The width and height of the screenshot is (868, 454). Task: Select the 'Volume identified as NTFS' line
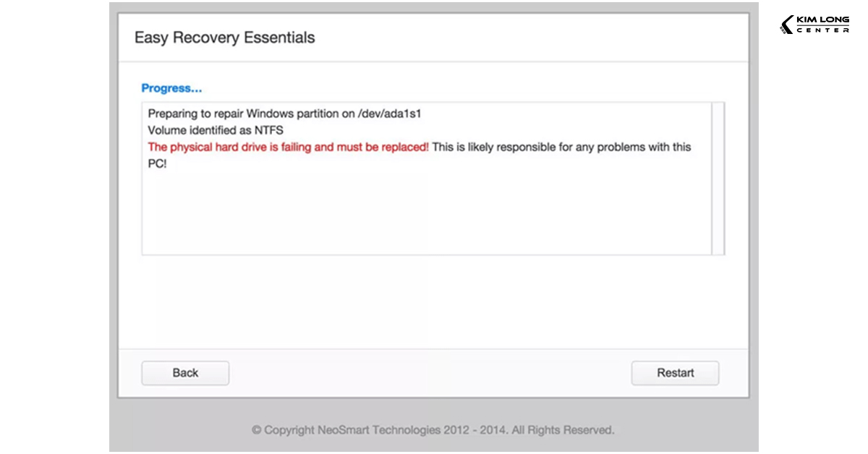pos(216,130)
